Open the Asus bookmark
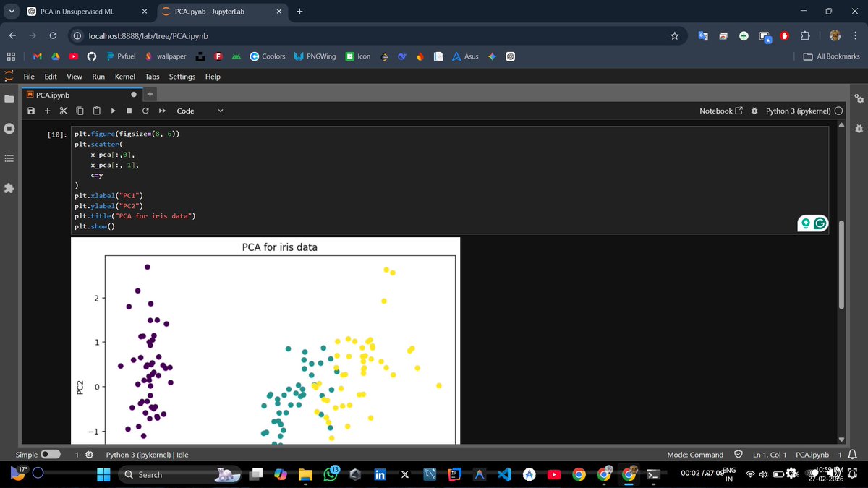Screen dimensions: 868x488 [x=465, y=56]
